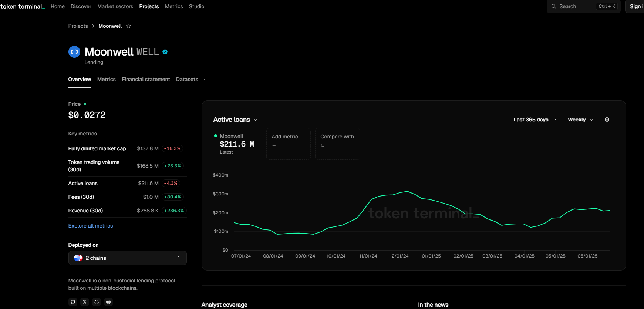Open the Last 365 days range dropdown
644x309 pixels.
535,120
